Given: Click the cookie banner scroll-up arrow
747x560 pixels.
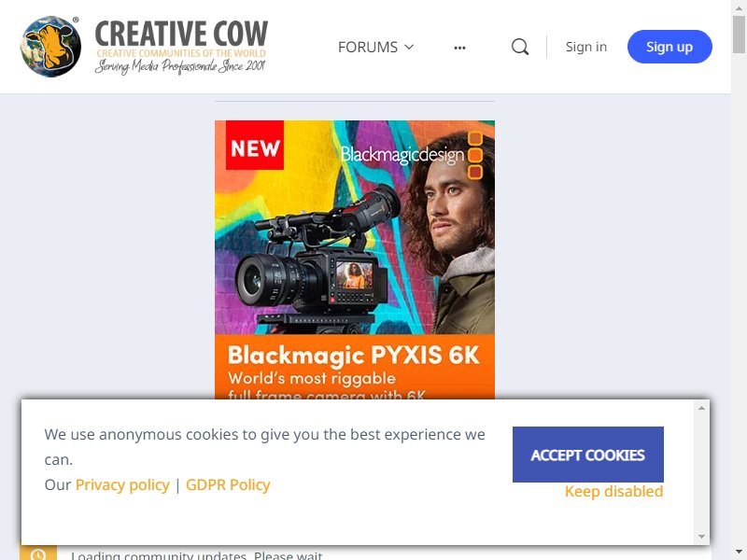Looking at the screenshot, I should [701, 408].
